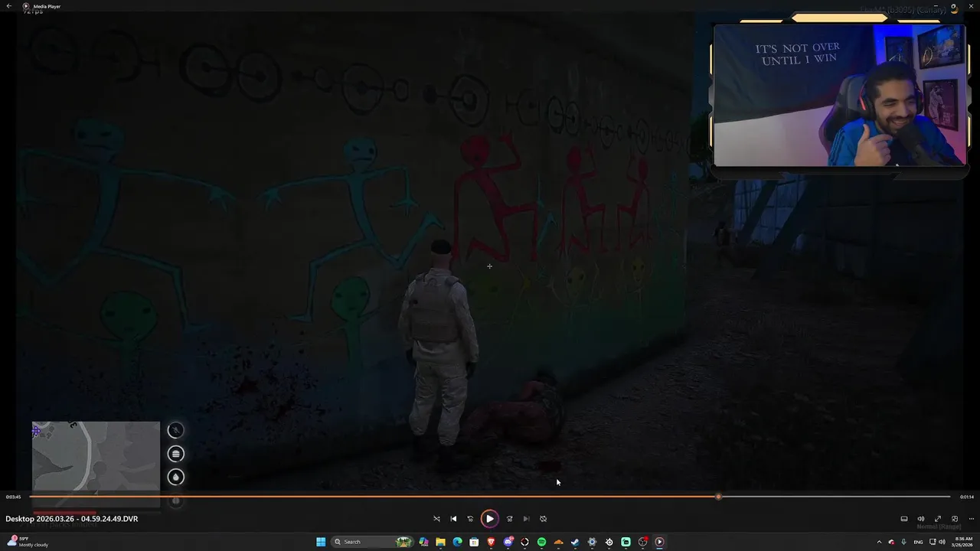The image size is (980, 551).
Task: Open Media Player volume control
Action: pyautogui.click(x=921, y=519)
